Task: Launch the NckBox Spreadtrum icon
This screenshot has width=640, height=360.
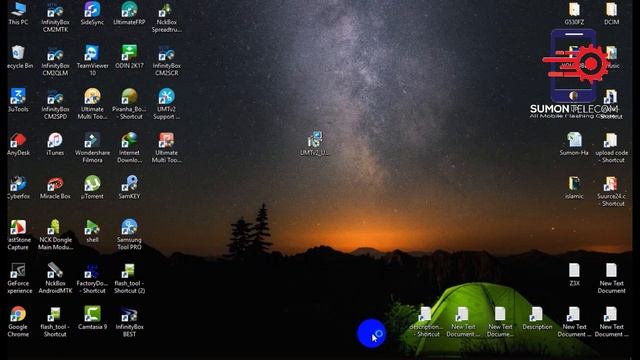Action: pos(167,17)
